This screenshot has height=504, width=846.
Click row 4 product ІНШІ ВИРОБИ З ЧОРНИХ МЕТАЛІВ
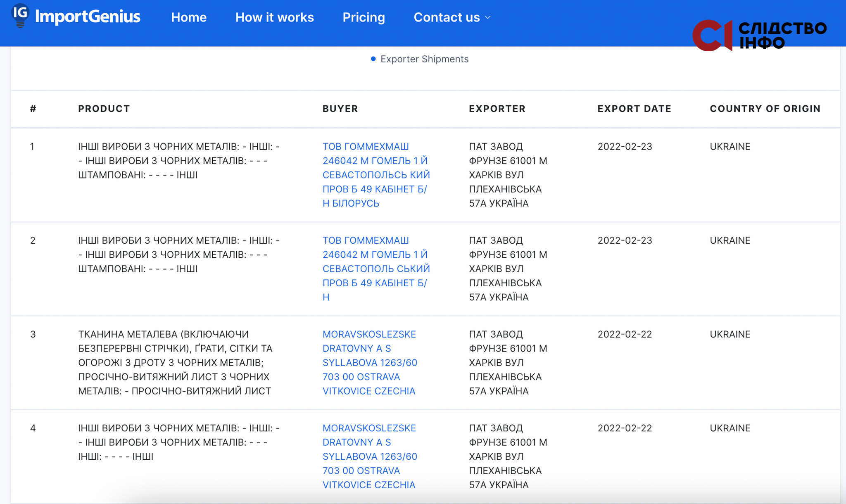click(x=179, y=442)
